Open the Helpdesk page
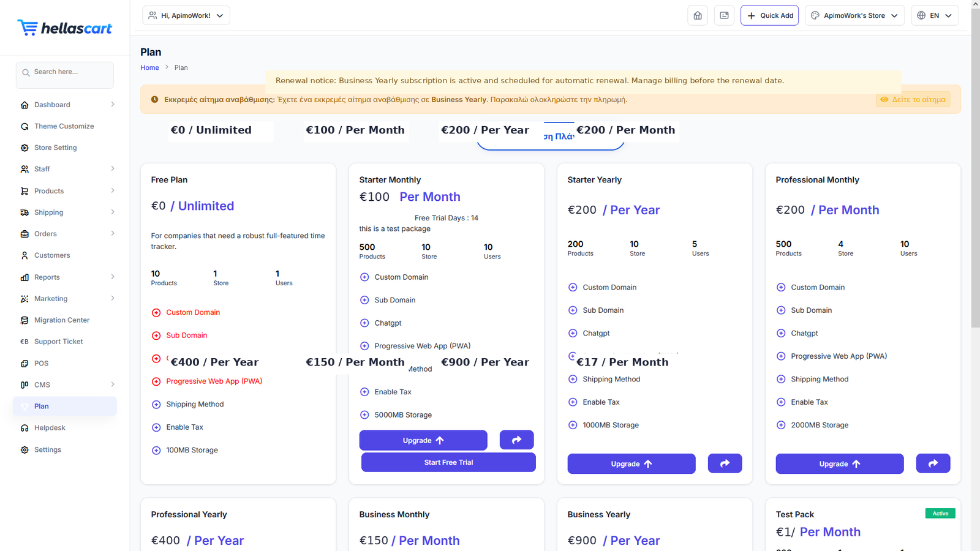Viewport: 980px width, 551px height. click(50, 428)
